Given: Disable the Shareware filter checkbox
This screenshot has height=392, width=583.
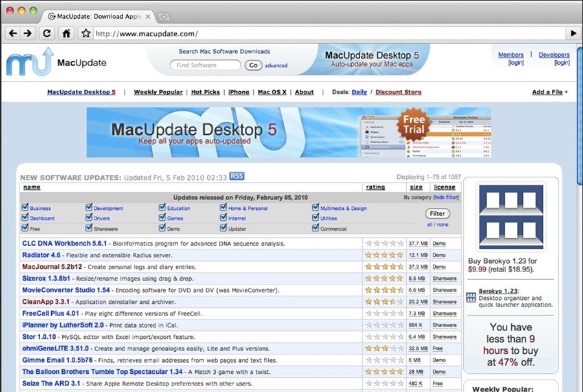Looking at the screenshot, I should click(87, 228).
